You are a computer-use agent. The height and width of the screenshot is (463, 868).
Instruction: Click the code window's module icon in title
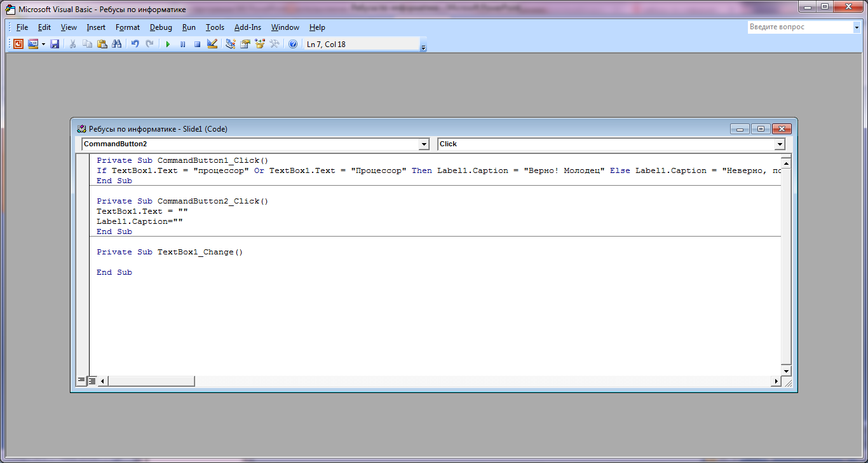(81, 128)
